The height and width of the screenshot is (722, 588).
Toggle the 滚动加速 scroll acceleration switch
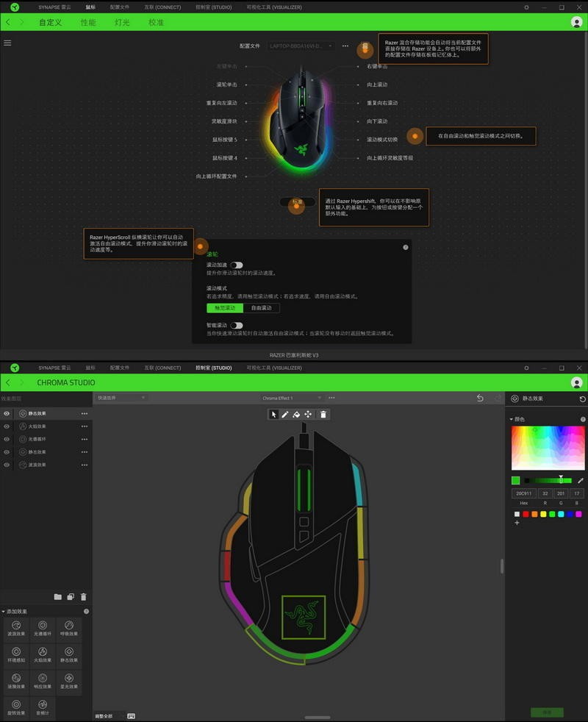point(237,265)
